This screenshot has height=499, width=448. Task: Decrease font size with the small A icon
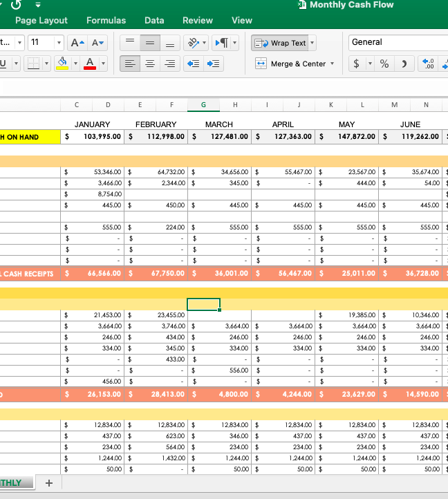tap(97, 43)
